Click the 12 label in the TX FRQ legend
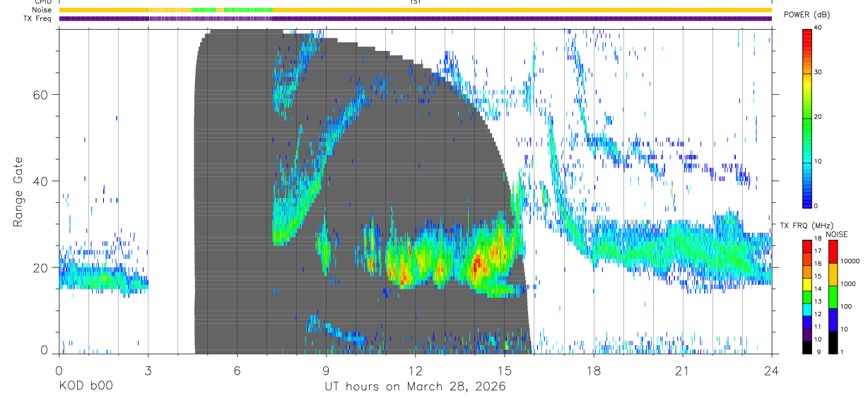 (818, 314)
